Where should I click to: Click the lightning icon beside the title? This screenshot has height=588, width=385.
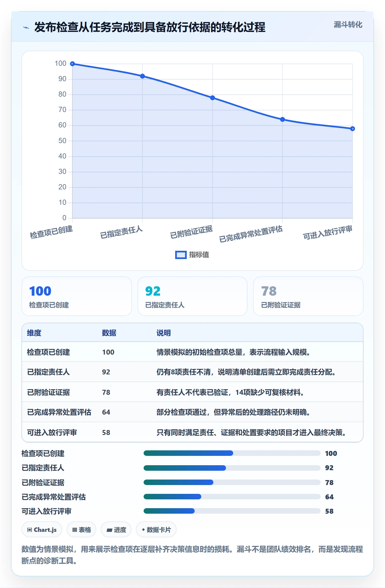click(x=26, y=28)
